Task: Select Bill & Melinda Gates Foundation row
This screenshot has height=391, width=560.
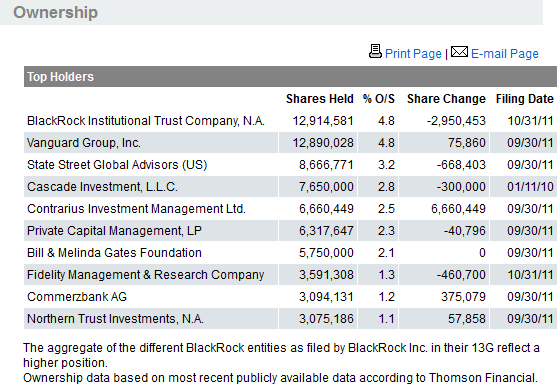Action: pyautogui.click(x=290, y=253)
